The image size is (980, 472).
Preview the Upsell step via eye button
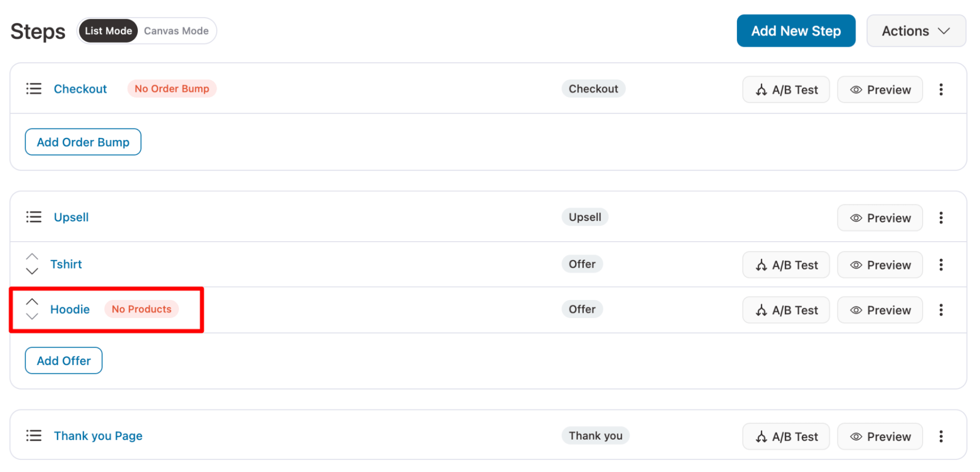point(880,218)
